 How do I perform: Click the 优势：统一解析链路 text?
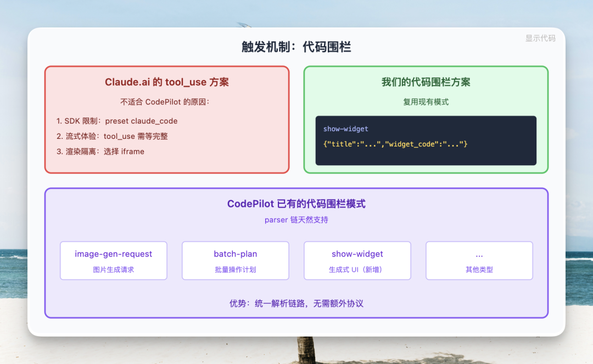(296, 303)
